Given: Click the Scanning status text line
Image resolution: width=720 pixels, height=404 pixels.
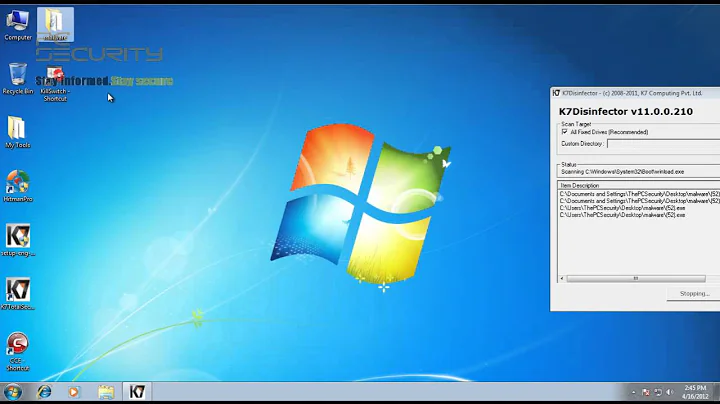Looking at the screenshot, I should pos(622,172).
